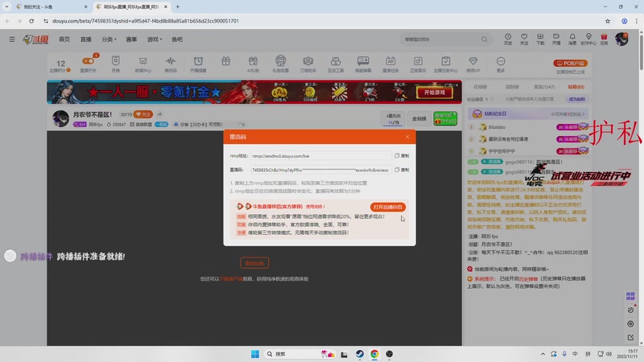This screenshot has height=362, width=644.
Task: Open the 刀塔助手 icon
Action: tap(308, 64)
